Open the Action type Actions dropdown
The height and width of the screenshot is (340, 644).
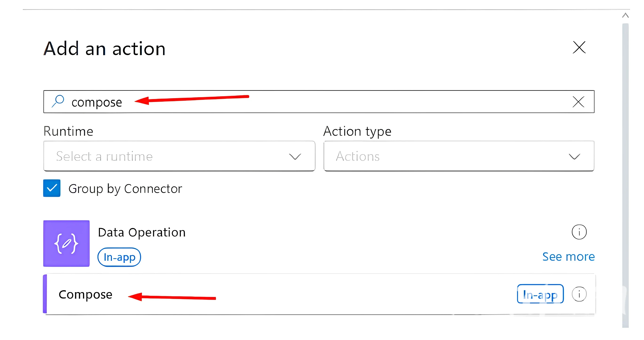tap(459, 156)
